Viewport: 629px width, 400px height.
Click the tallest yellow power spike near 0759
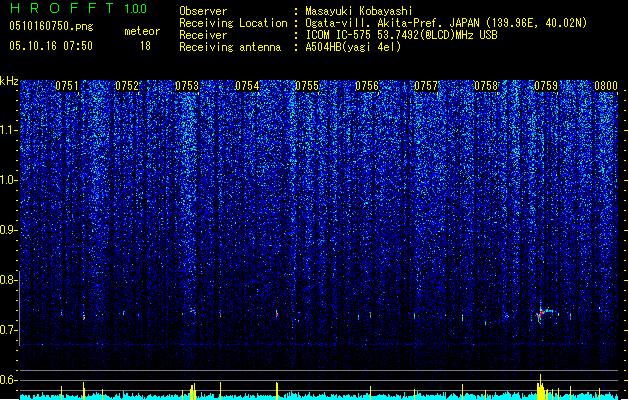click(540, 386)
